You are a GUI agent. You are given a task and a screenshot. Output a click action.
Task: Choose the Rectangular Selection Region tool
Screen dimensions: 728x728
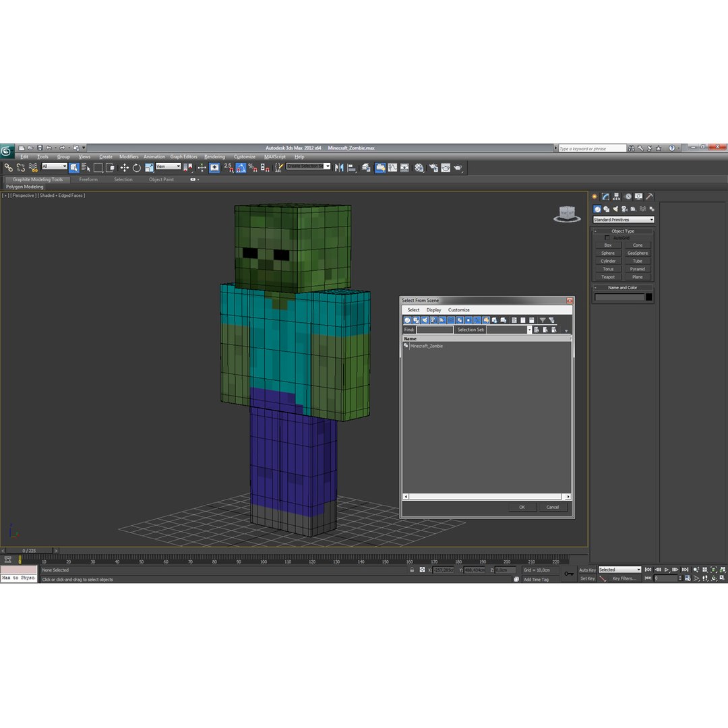pyautogui.click(x=98, y=168)
